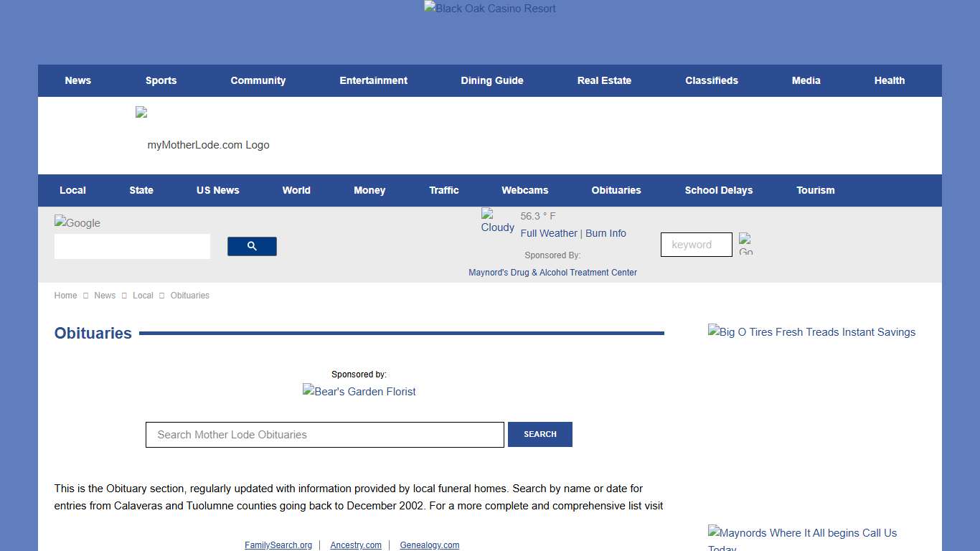The image size is (980, 551).
Task: Click the blue Google search magnifier button
Action: [x=252, y=246]
